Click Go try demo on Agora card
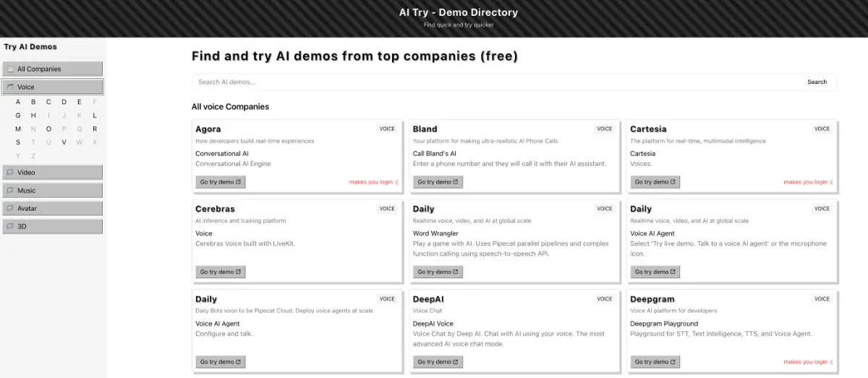The image size is (868, 378). [x=221, y=182]
